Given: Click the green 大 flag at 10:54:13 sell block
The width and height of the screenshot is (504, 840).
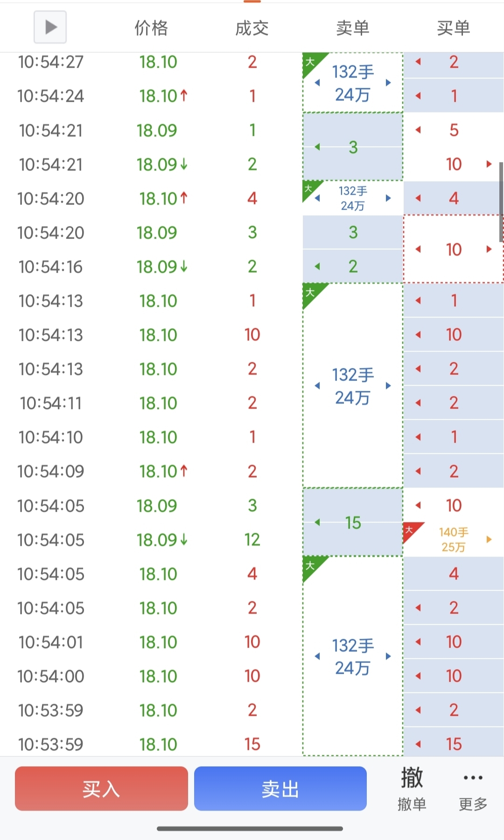Looking at the screenshot, I should (314, 295).
